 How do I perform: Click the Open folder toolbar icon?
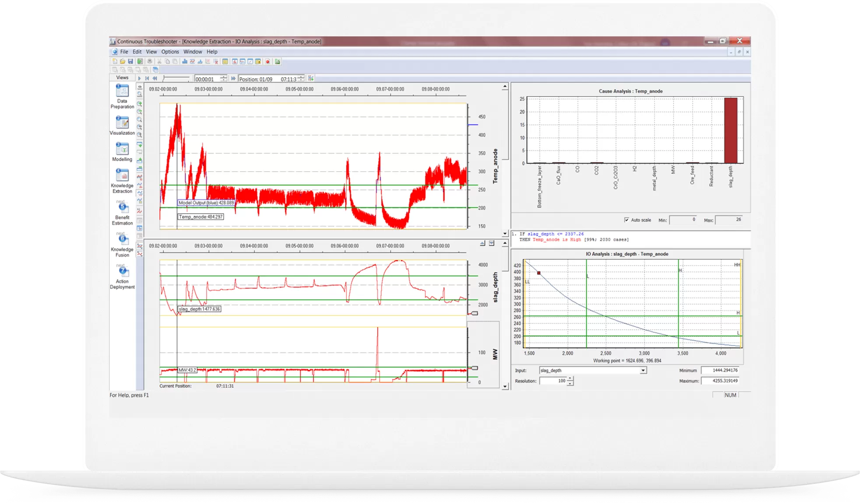click(x=122, y=61)
